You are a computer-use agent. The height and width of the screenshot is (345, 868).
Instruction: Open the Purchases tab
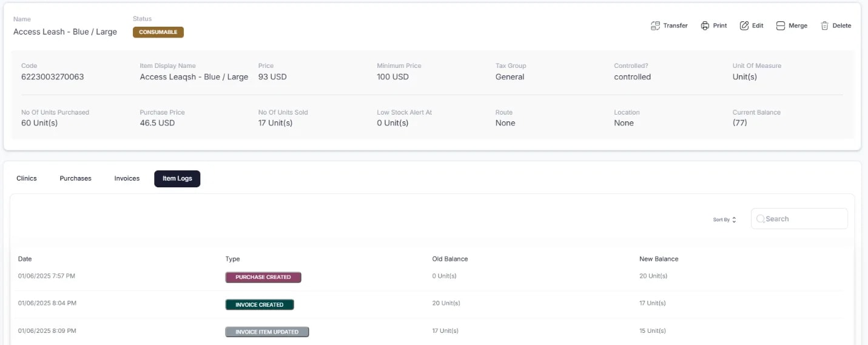click(75, 178)
